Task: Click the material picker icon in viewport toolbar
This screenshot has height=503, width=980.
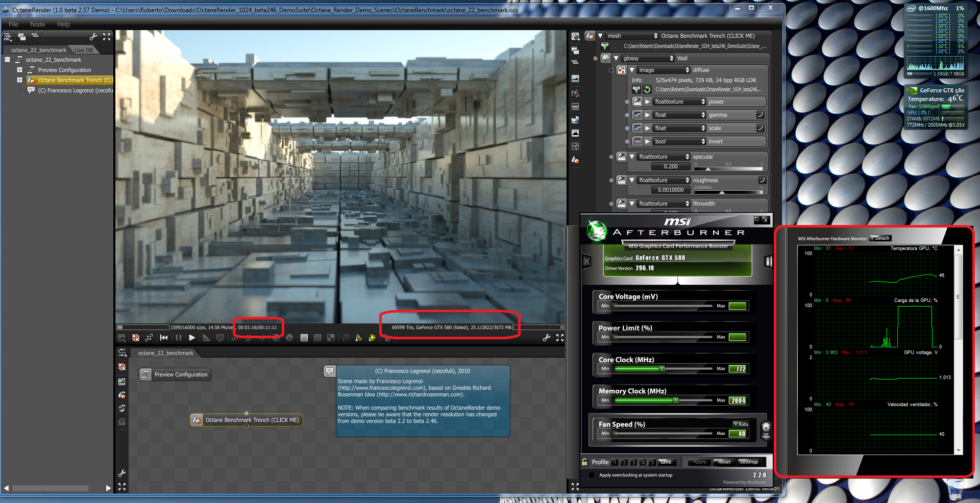Action: [359, 338]
